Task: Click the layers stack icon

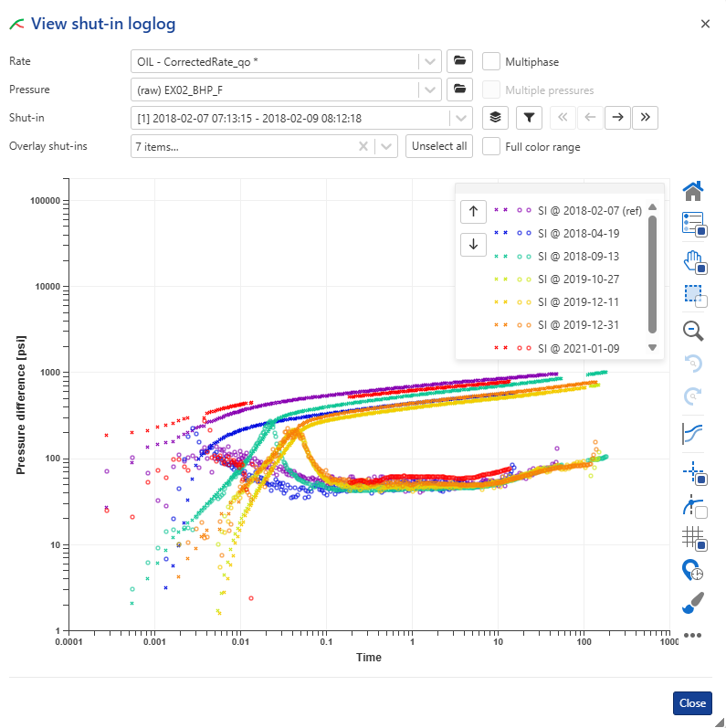Action: click(495, 118)
